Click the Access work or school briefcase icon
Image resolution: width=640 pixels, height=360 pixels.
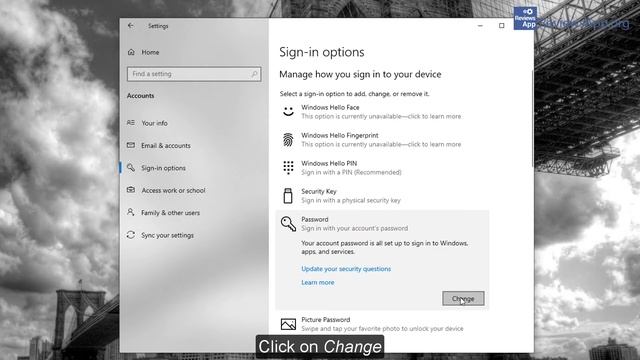coord(131,190)
